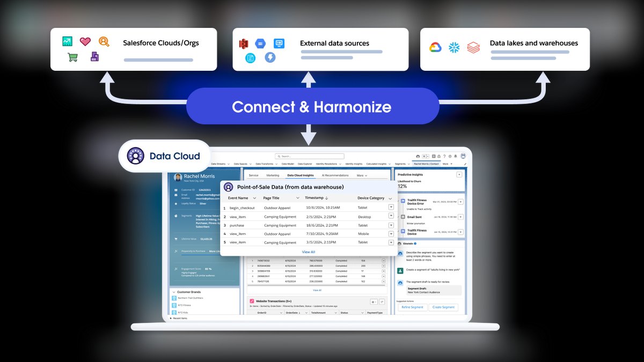Click the Data lakes and warehouses title

coord(534,43)
